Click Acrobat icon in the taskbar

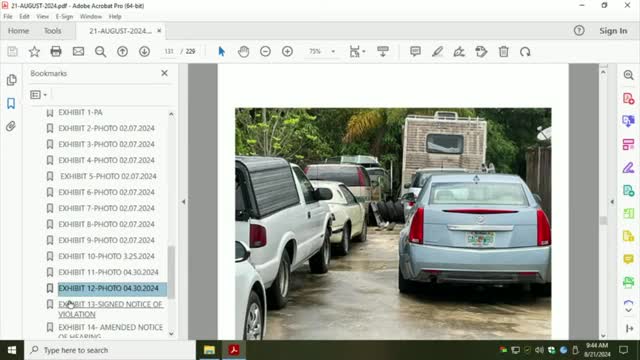pyautogui.click(x=234, y=350)
